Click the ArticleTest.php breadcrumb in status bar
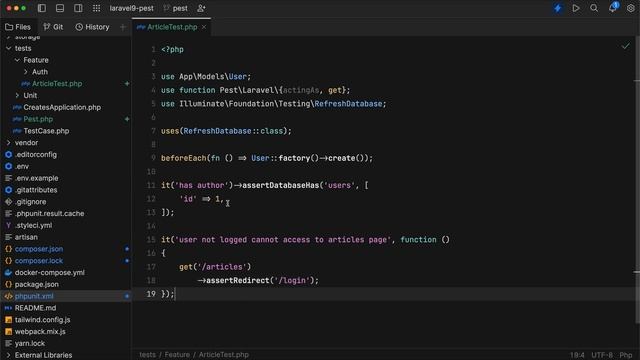640x360 pixels. click(224, 355)
